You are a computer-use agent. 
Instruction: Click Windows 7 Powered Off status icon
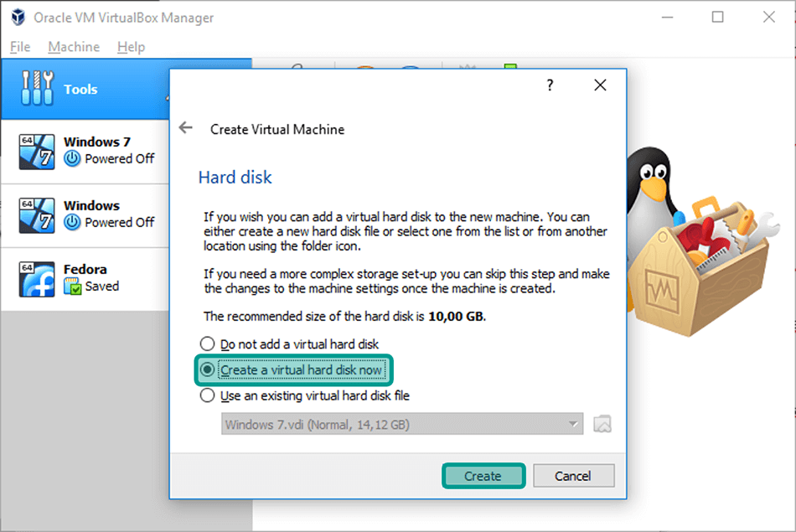pyautogui.click(x=72, y=159)
